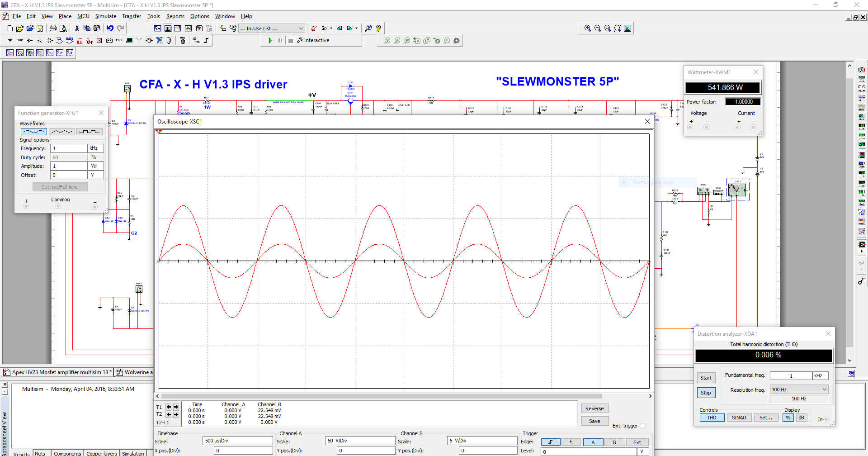868x456 pixels.
Task: Open the Reports menu
Action: tap(175, 16)
